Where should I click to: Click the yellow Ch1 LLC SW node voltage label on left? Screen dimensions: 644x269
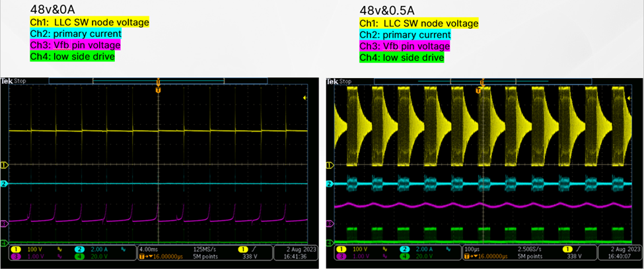(89, 22)
